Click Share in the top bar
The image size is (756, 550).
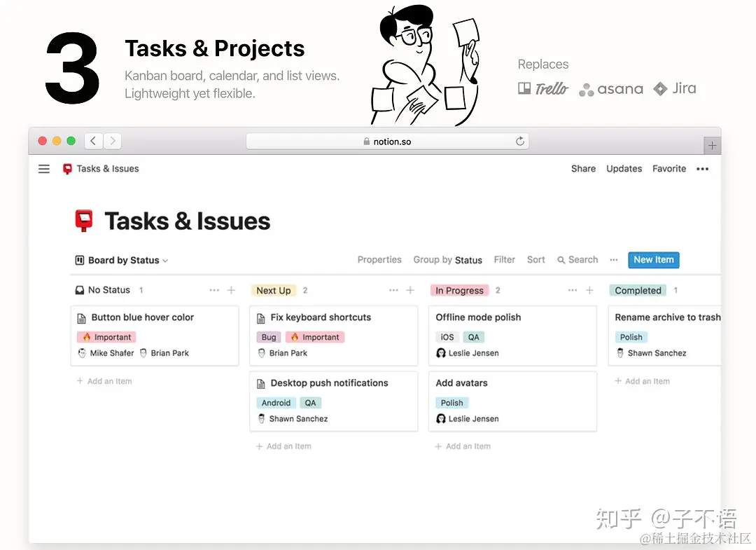coord(583,169)
